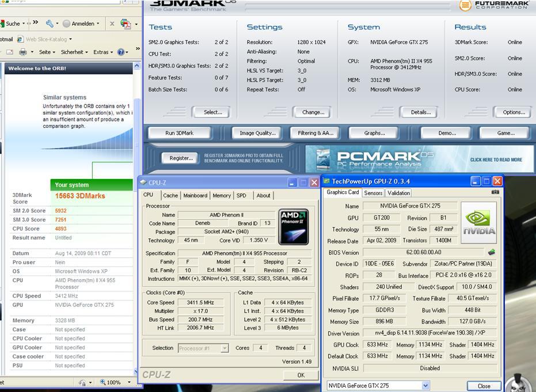This screenshot has width=536, height=392.
Task: Click the Core Speed value 3411.5 MHz
Action: [200, 302]
